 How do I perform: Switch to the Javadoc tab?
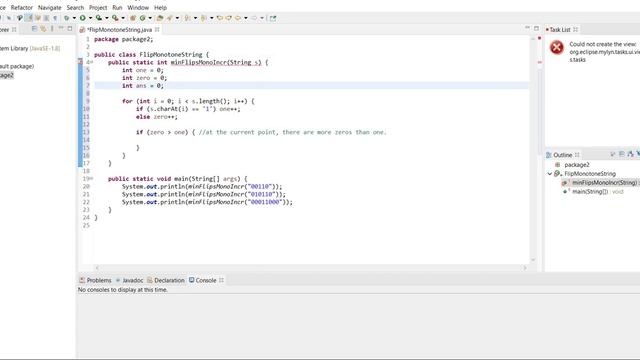[x=129, y=280]
